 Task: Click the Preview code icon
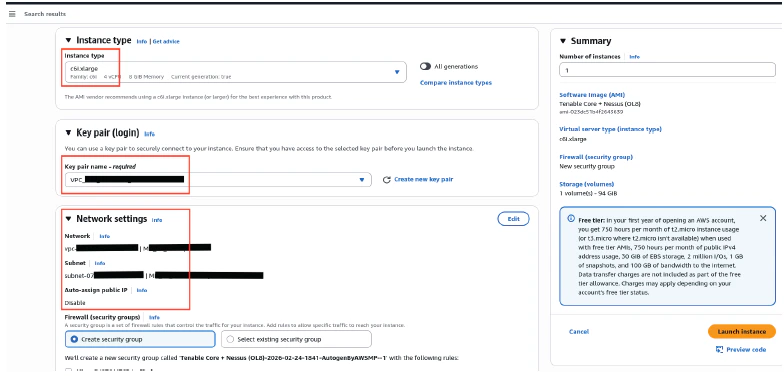pyautogui.click(x=720, y=350)
